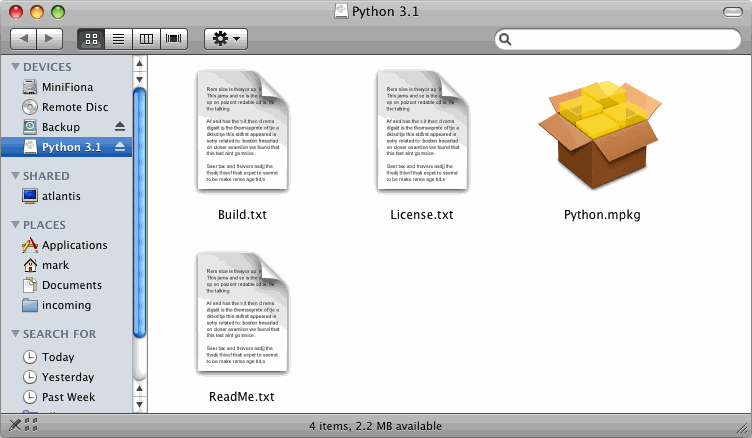Click in the Finder search field

(x=620, y=39)
